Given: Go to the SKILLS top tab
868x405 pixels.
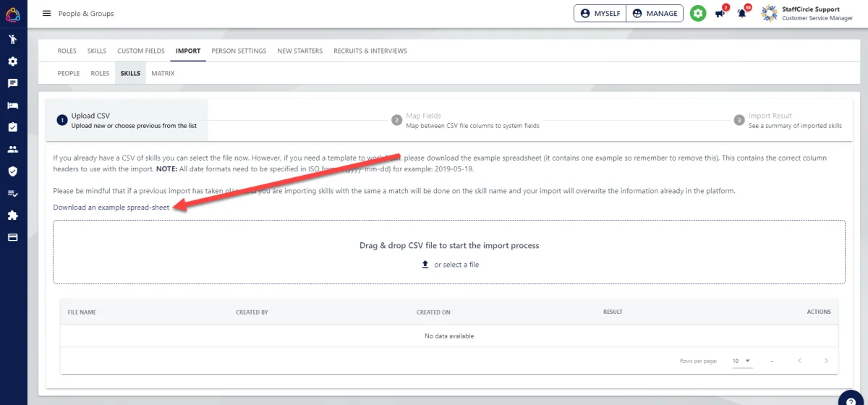Looking at the screenshot, I should 97,51.
